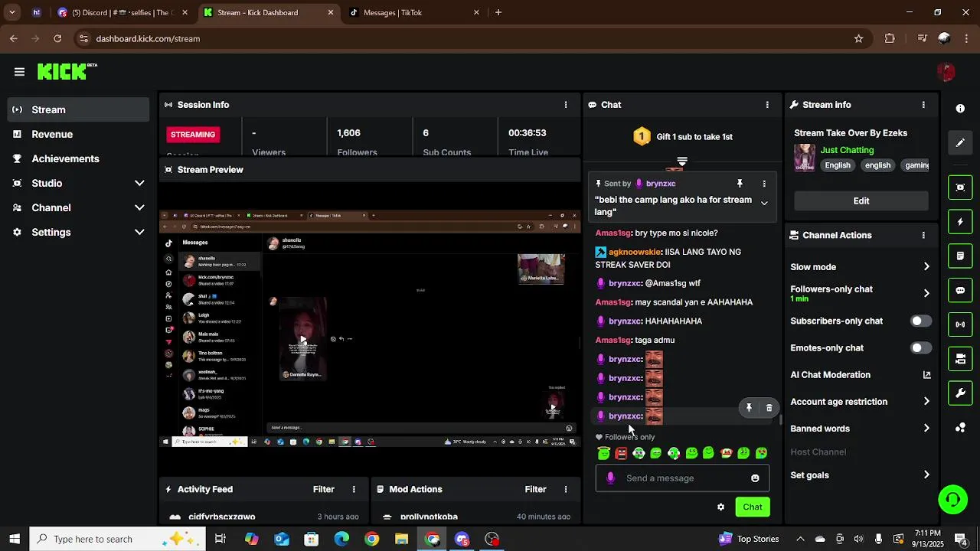This screenshot has height=551, width=980.
Task: Click the broadcast signal icon in the right rail
Action: click(960, 324)
